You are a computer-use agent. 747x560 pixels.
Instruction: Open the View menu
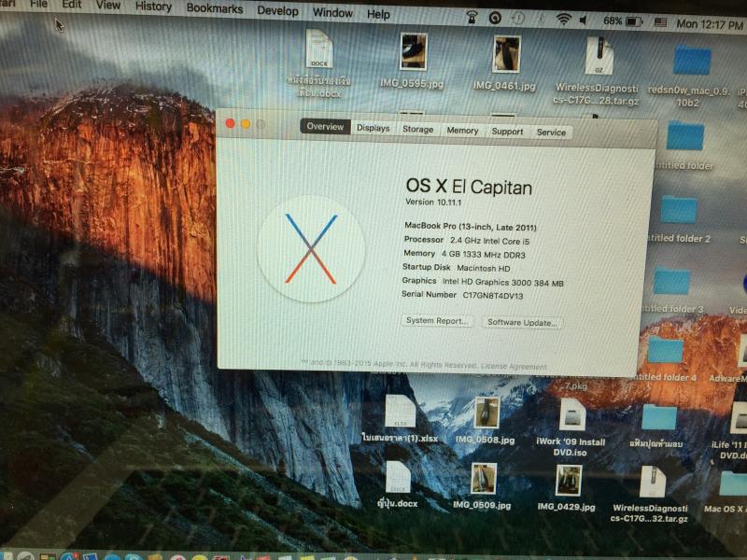tap(108, 6)
